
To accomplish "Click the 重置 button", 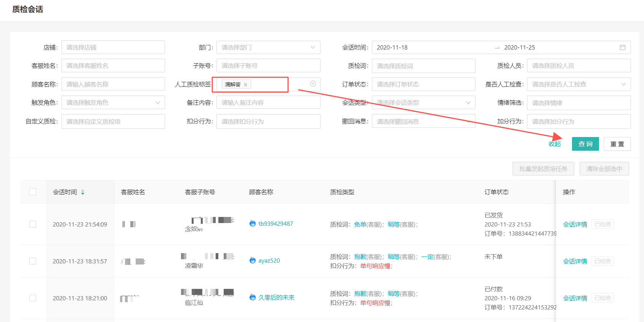I will click(617, 144).
